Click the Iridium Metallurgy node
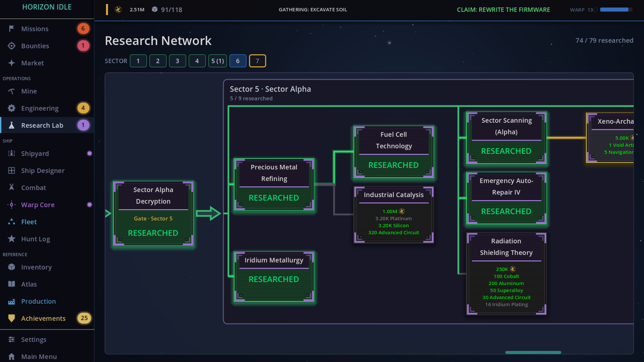 coord(274,277)
